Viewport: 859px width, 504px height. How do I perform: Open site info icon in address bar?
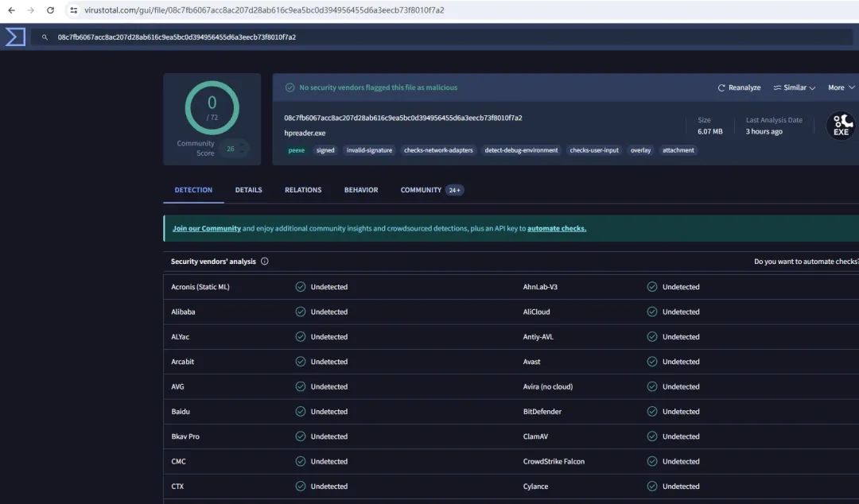point(73,10)
